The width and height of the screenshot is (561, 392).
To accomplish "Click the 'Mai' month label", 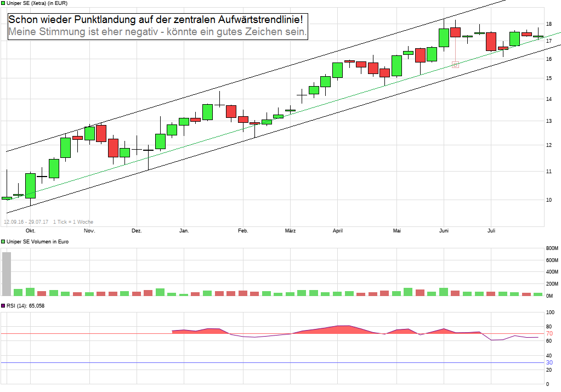I will [397, 231].
